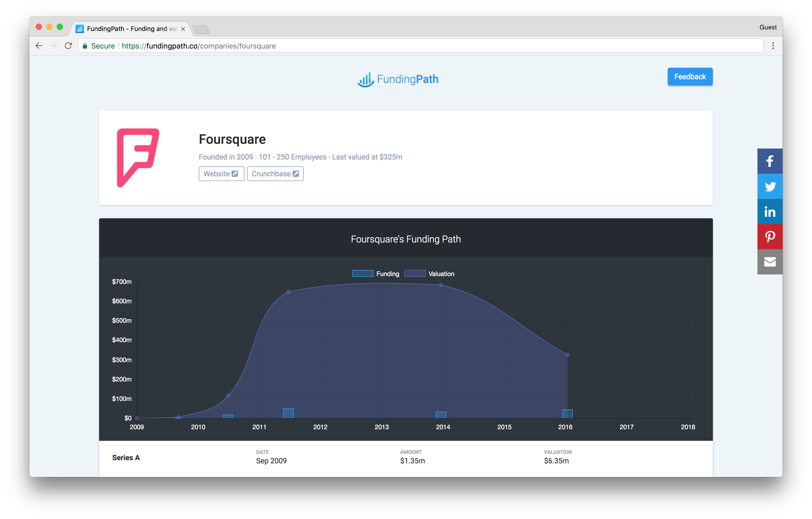Open a new browser tab
Image resolution: width=812 pixels, height=519 pixels.
pyautogui.click(x=201, y=29)
